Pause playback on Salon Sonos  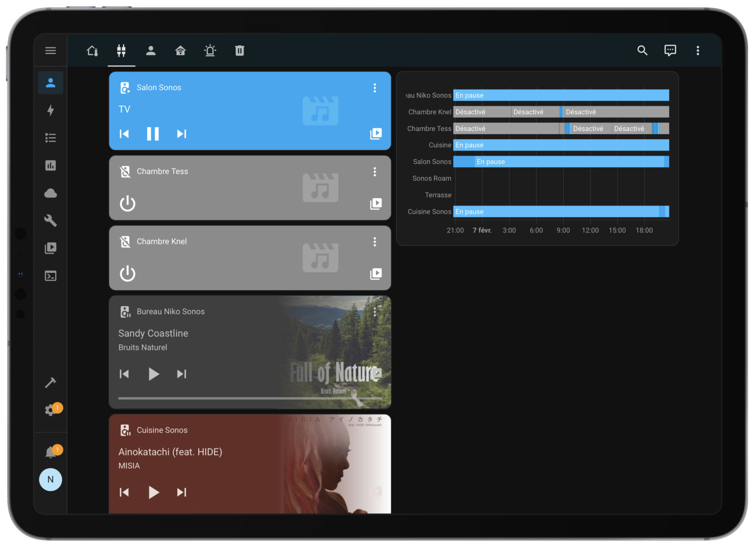[153, 134]
